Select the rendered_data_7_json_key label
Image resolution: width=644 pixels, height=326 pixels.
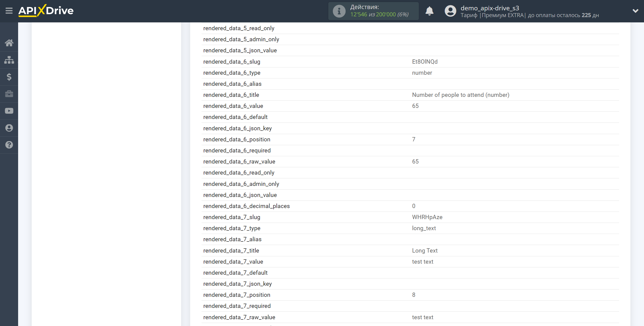[x=237, y=284]
